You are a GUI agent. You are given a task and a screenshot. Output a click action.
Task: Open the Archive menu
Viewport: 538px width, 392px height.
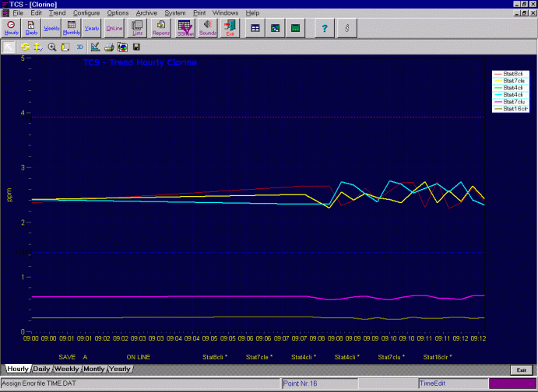(x=146, y=13)
